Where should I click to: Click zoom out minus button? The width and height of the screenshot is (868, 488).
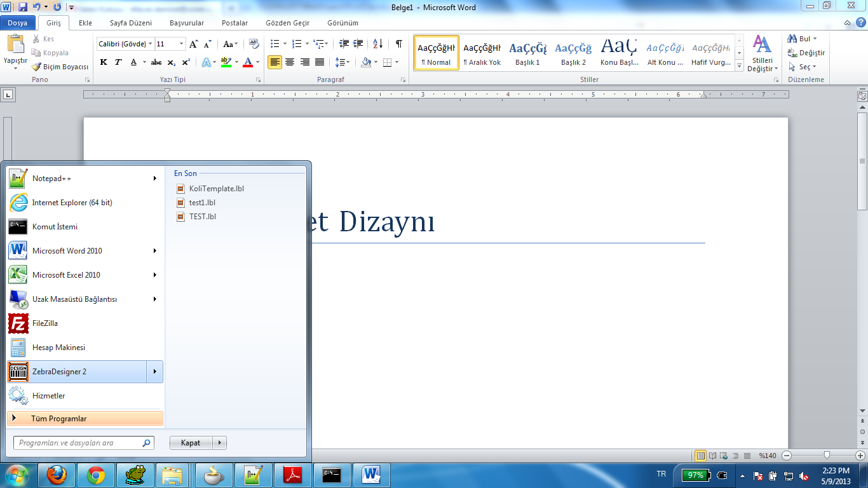click(787, 456)
